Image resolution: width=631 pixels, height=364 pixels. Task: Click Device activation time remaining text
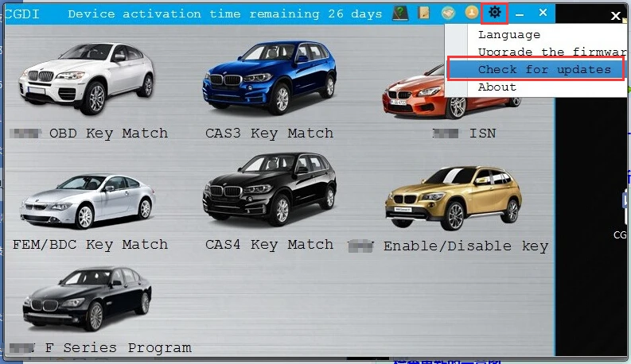pos(224,14)
